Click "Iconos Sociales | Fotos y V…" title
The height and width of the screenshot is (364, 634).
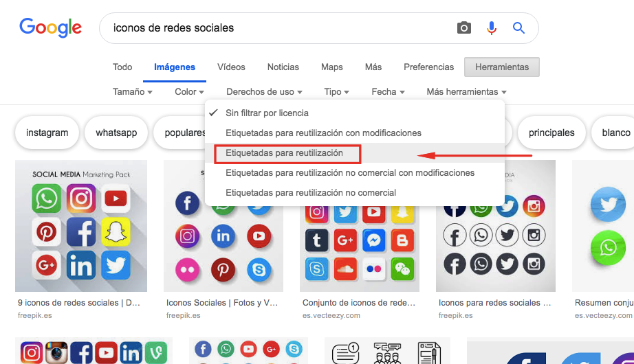[x=222, y=303]
